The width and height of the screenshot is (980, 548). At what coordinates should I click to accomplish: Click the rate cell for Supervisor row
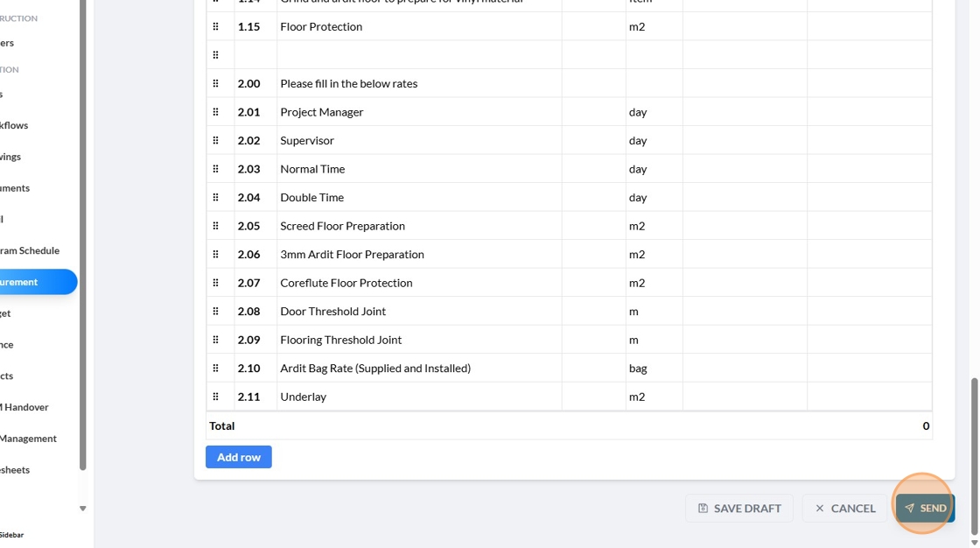(745, 140)
